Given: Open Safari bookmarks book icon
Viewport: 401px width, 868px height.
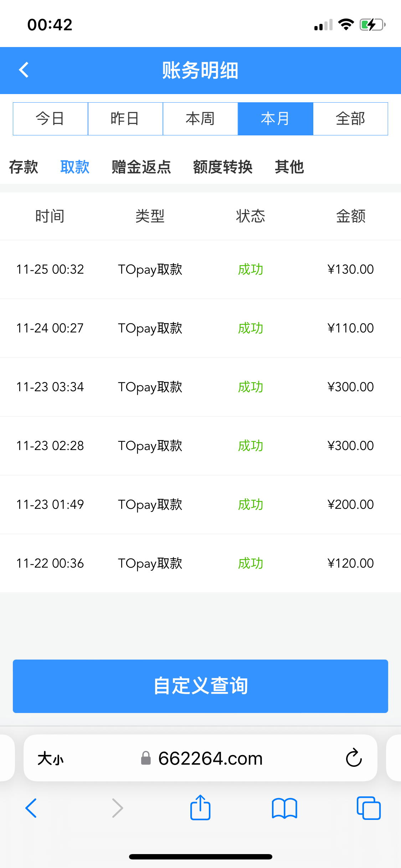Looking at the screenshot, I should click(x=284, y=808).
